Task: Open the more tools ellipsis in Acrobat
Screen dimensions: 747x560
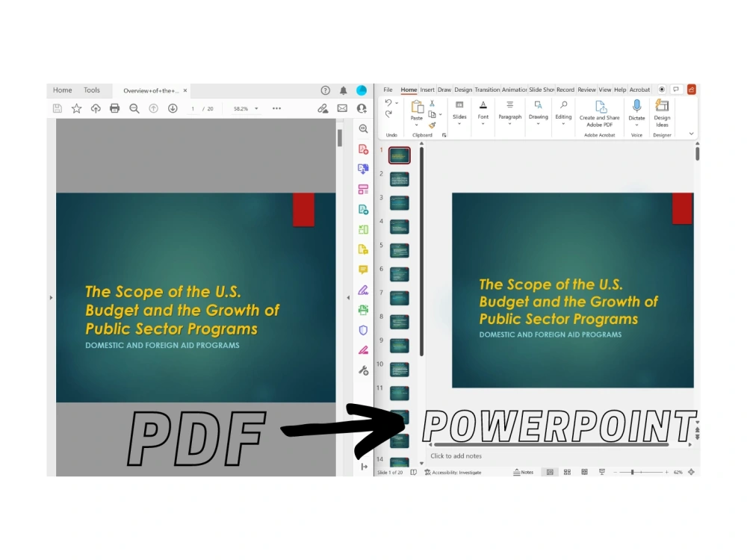Action: (277, 108)
